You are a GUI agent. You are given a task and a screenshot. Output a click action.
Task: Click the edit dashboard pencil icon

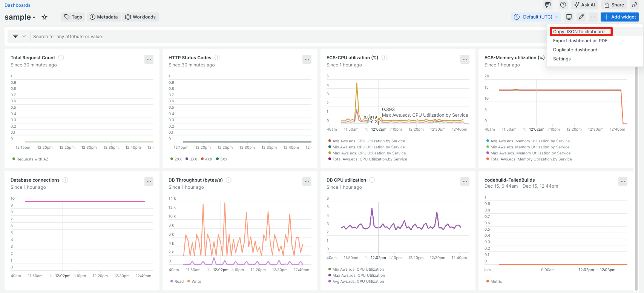[581, 17]
